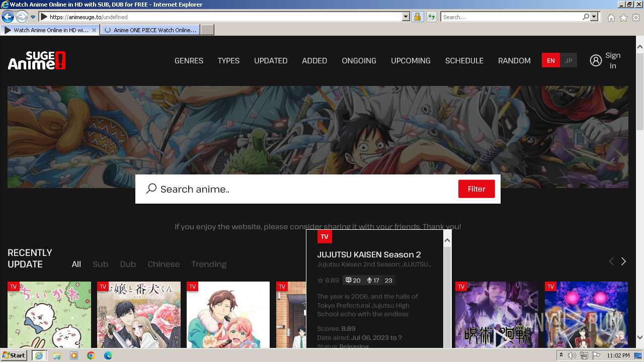This screenshot has height=362, width=644.
Task: Open the JUJUTSU KAISEN Season 2 title
Action: 369,254
